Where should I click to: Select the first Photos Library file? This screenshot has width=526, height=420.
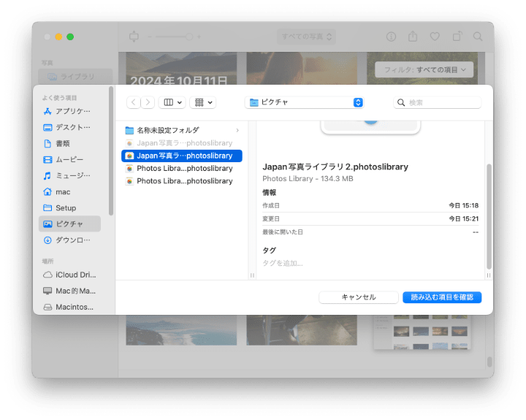coord(184,168)
